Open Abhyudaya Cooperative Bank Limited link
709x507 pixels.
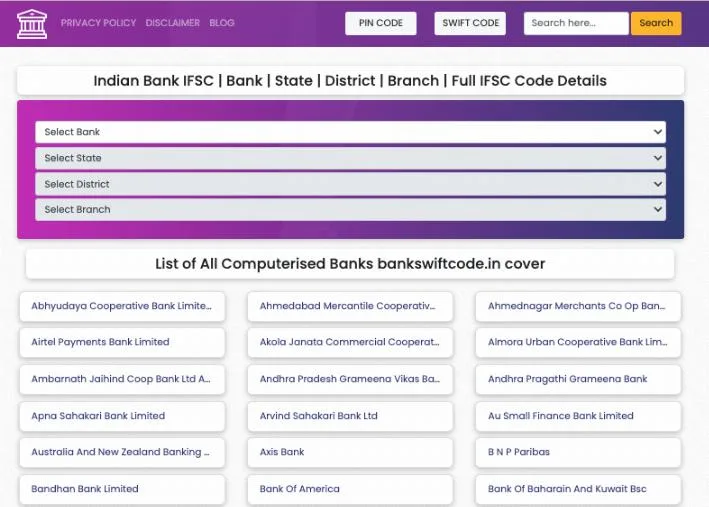pos(122,306)
